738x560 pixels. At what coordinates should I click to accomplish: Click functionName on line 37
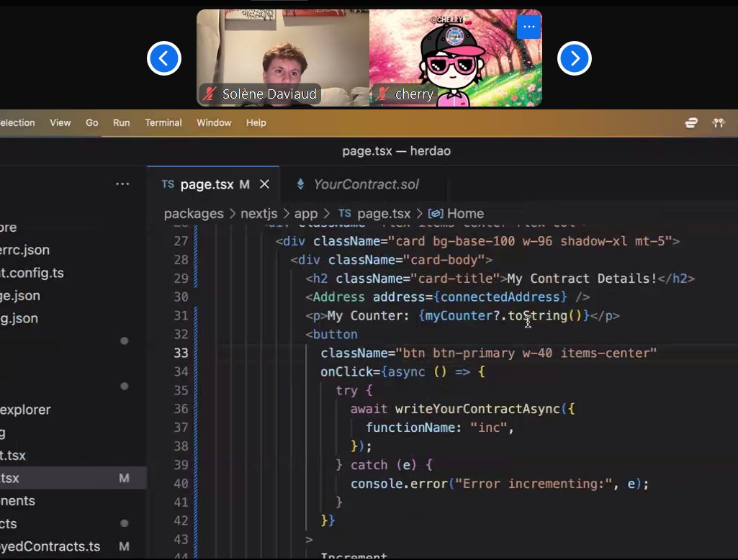click(410, 428)
